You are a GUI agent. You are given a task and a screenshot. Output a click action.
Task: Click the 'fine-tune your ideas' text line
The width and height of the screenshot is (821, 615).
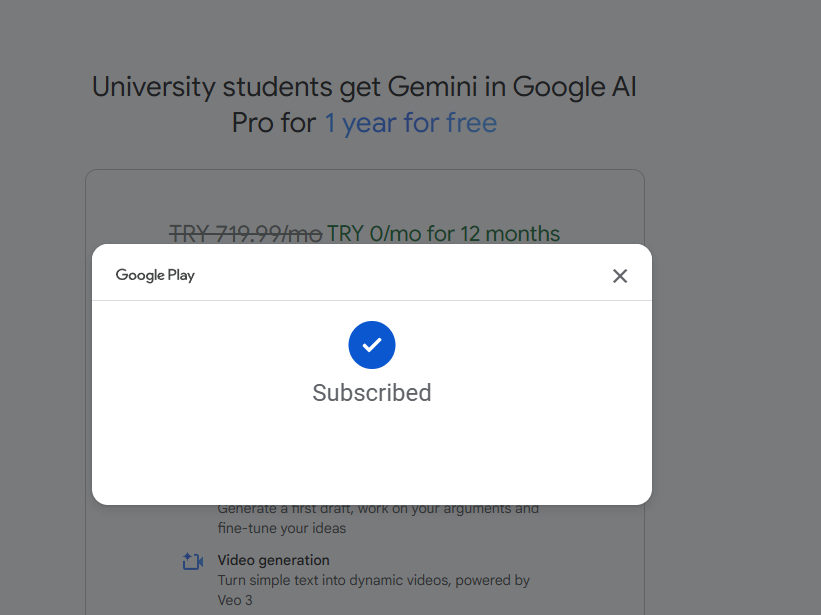[x=282, y=528]
